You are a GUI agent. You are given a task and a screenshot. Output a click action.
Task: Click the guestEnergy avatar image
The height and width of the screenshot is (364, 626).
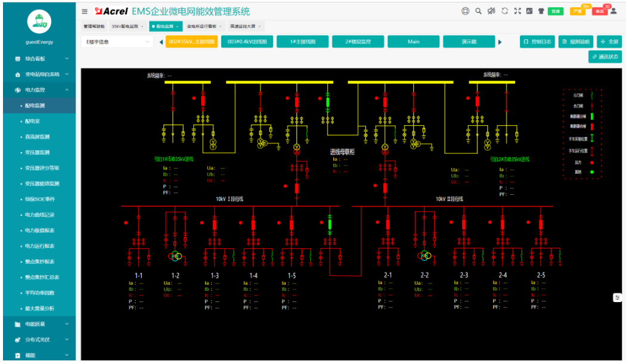click(x=39, y=21)
